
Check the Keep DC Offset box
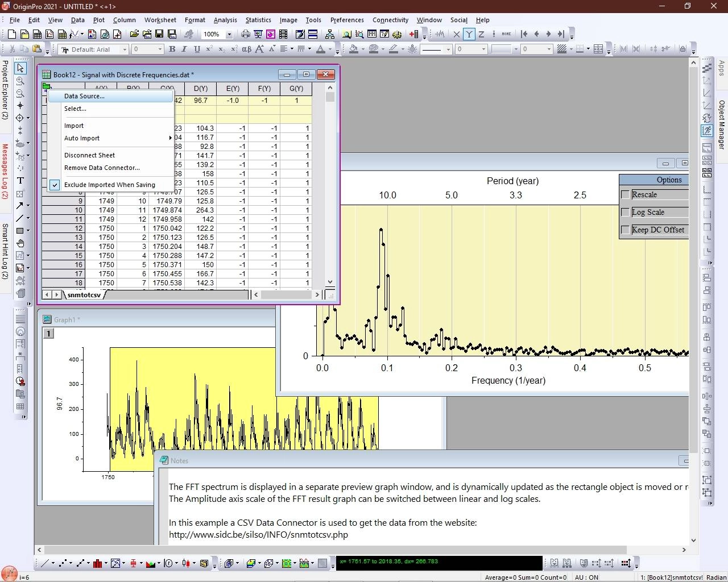click(626, 230)
